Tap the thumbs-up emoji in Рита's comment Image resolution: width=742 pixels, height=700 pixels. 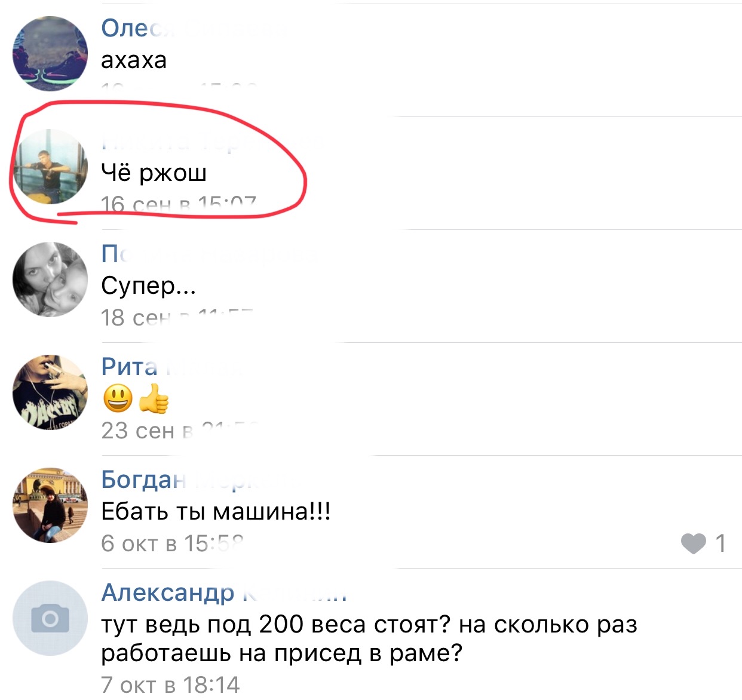[x=154, y=398]
